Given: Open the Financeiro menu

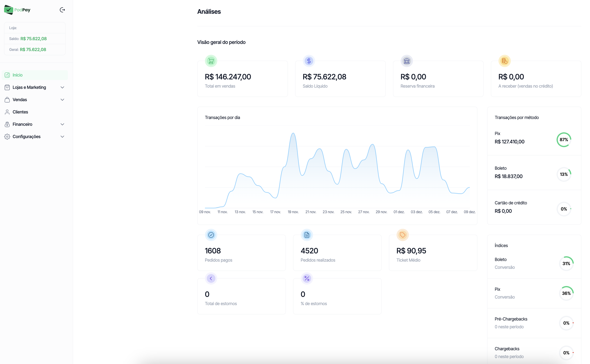Looking at the screenshot, I should click(x=35, y=124).
